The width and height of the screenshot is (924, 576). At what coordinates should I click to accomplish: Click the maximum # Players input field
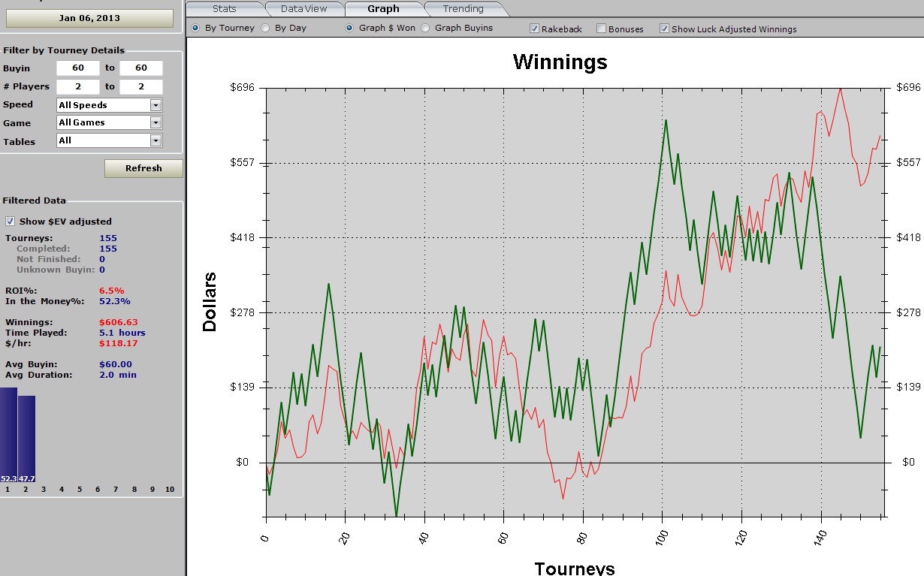tap(140, 87)
